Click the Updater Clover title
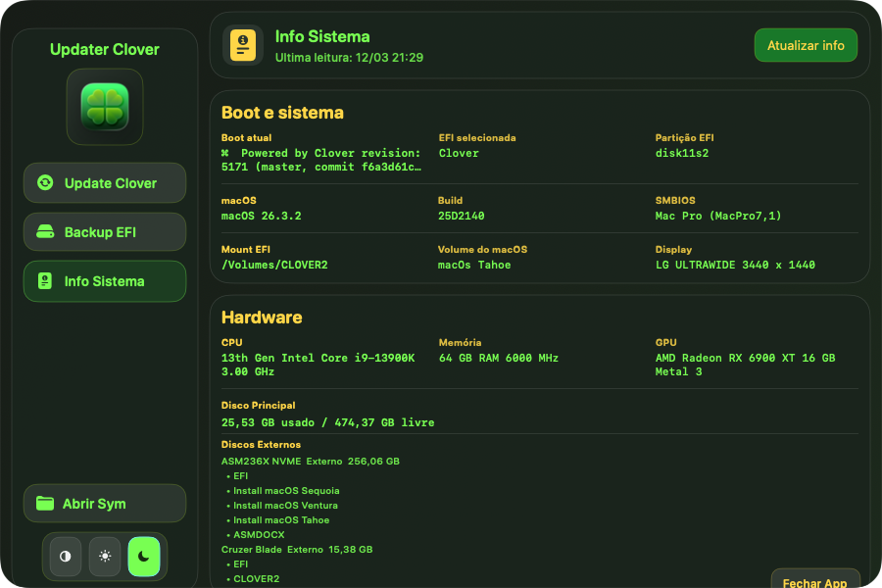 coord(105,50)
